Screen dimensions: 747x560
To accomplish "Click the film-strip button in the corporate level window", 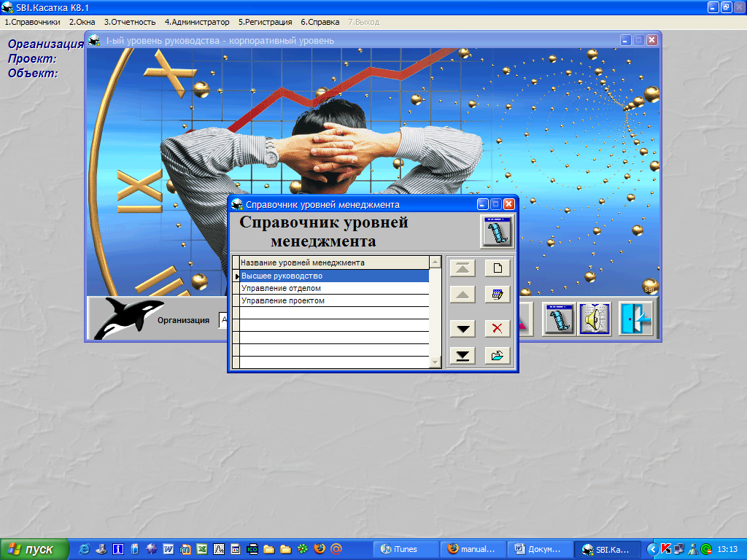I will pyautogui.click(x=560, y=319).
